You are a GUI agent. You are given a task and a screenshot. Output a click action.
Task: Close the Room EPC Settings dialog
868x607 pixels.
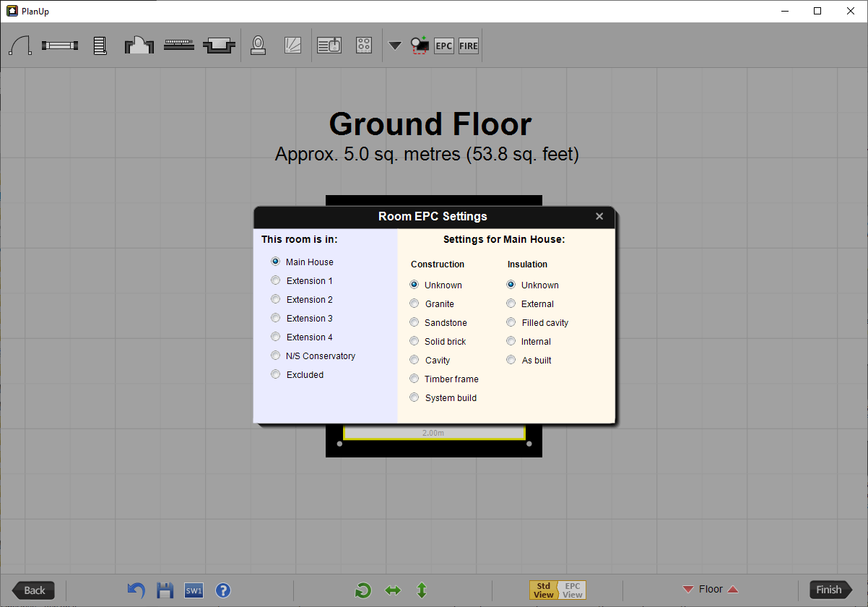pyautogui.click(x=599, y=216)
